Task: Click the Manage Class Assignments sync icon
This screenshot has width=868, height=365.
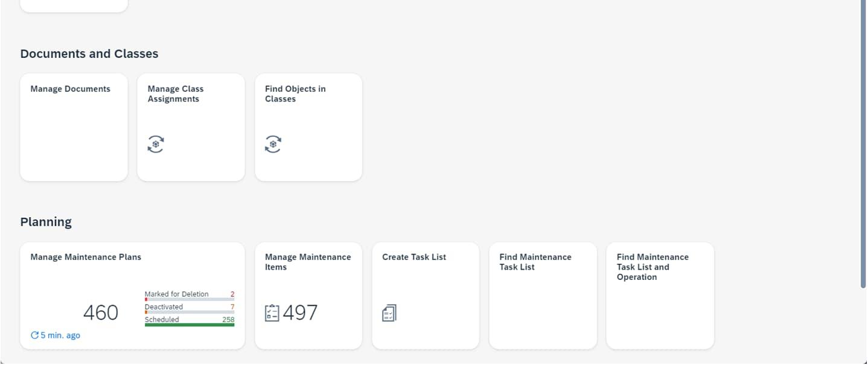Action: point(156,144)
